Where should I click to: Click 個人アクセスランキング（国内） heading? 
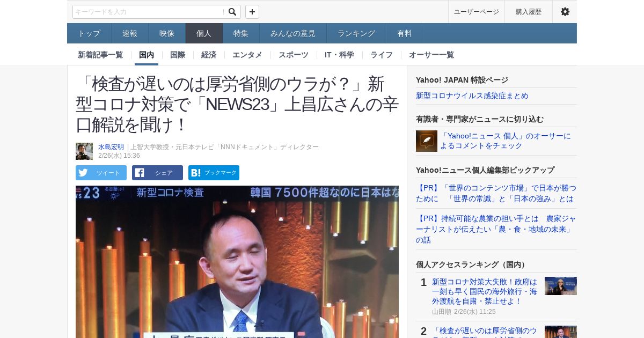point(472,264)
